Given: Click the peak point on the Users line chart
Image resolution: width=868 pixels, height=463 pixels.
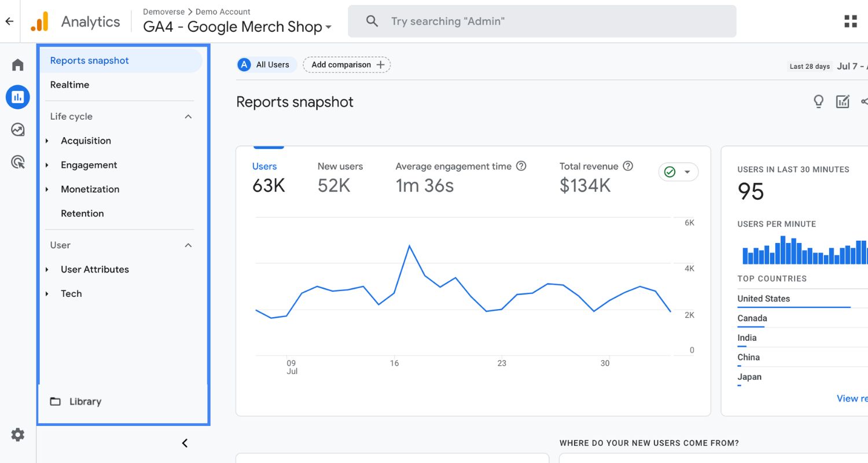Looking at the screenshot, I should (410, 245).
